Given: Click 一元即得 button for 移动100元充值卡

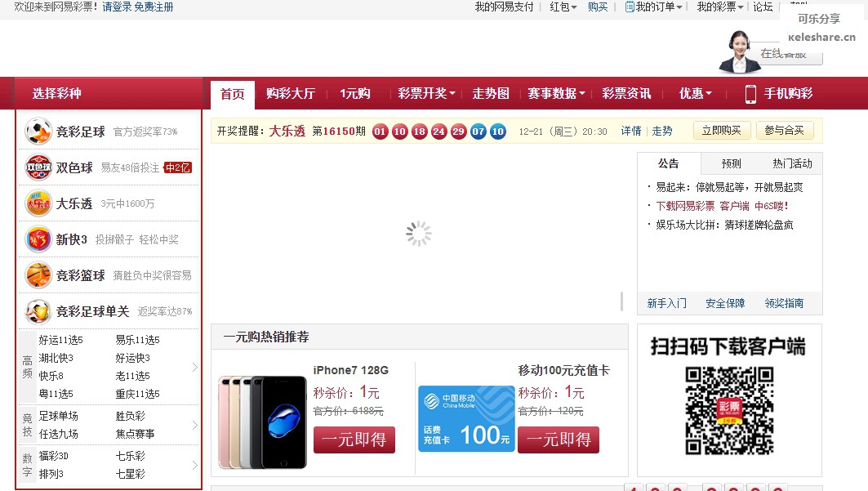Looking at the screenshot, I should (559, 440).
